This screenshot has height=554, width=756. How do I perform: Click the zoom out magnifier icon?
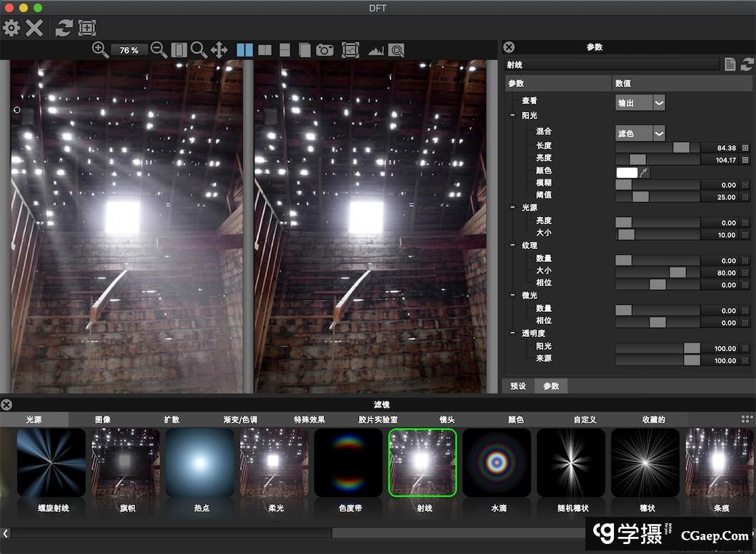pos(159,50)
